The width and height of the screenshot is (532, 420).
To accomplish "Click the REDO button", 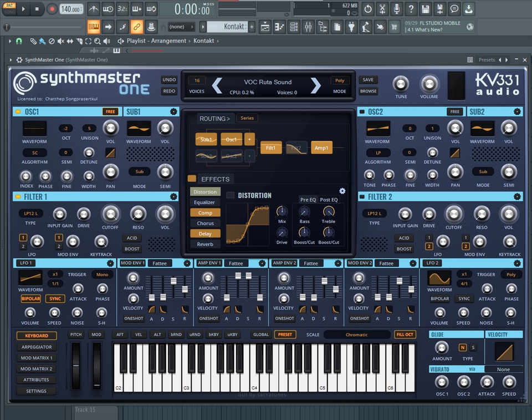I will coord(169,91).
